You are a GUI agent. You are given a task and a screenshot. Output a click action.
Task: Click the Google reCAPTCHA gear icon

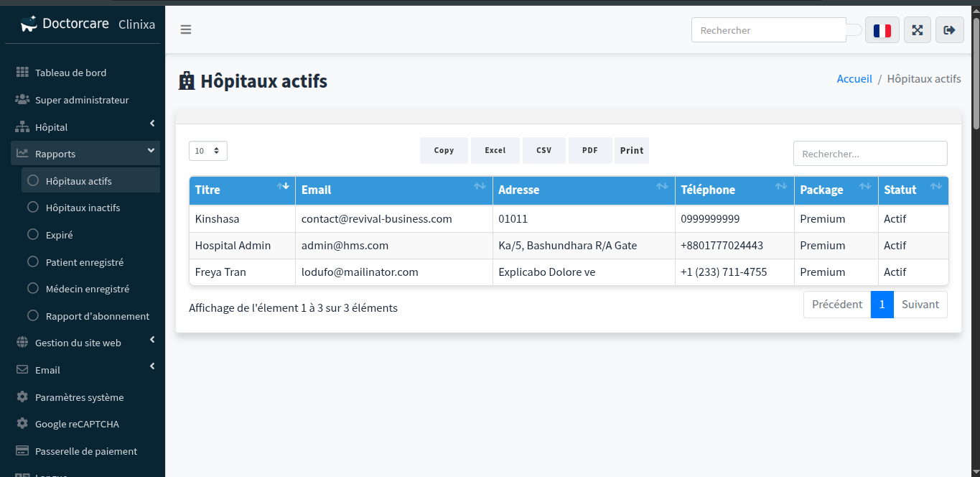coord(22,424)
